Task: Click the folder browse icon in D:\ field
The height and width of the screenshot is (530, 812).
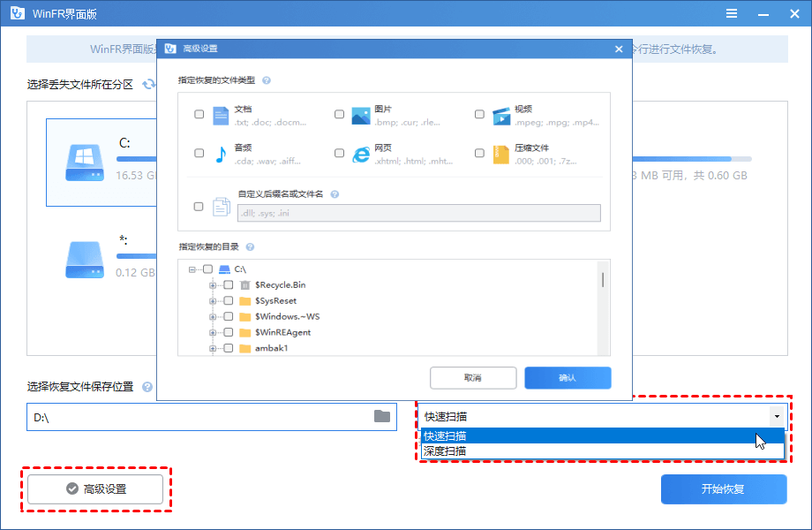Action: 382,416
